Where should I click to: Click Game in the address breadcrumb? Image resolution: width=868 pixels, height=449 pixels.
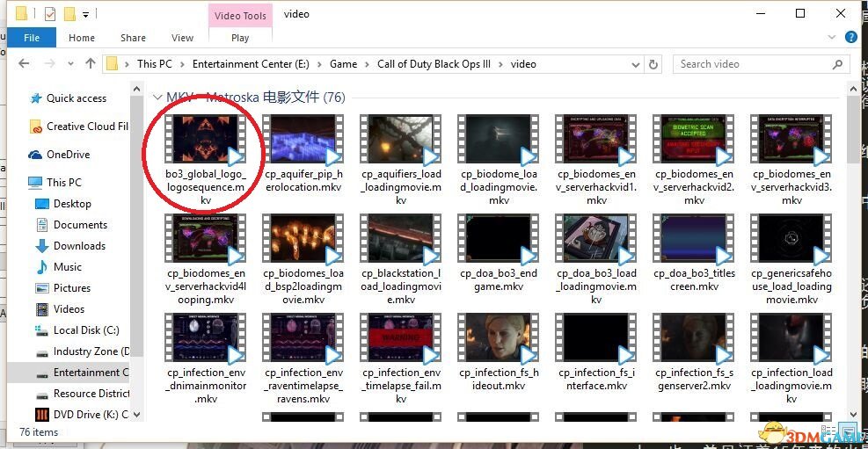tap(343, 64)
